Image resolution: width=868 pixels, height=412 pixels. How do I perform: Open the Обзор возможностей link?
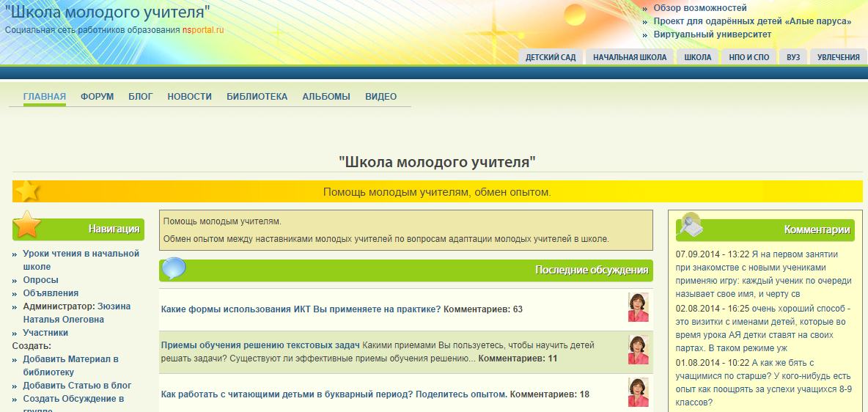tap(700, 8)
